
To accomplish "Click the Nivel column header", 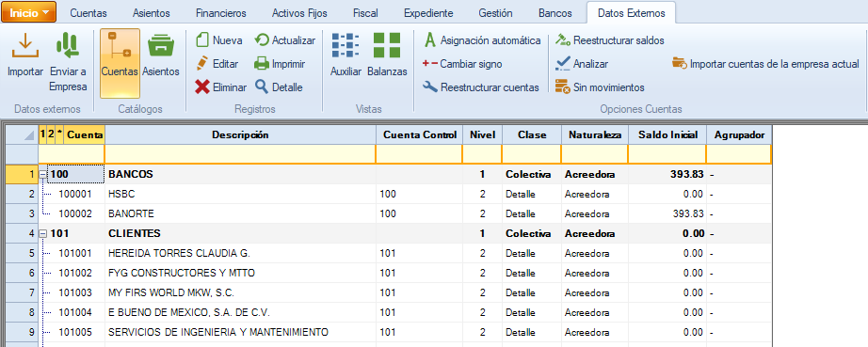I will pyautogui.click(x=482, y=134).
